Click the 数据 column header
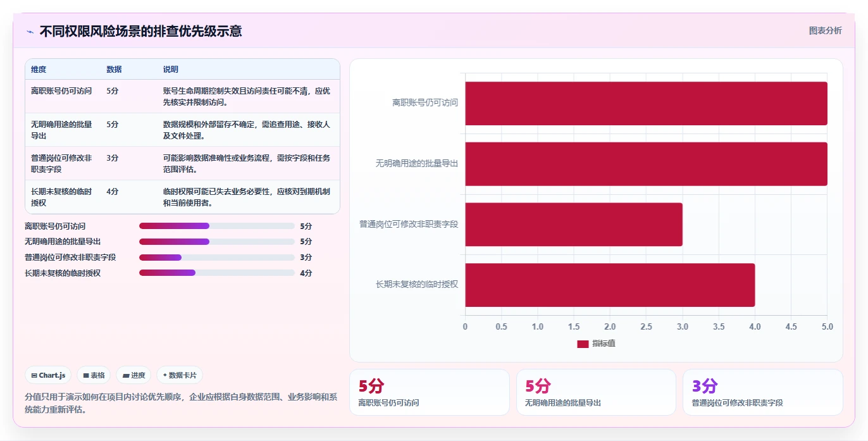 point(114,70)
